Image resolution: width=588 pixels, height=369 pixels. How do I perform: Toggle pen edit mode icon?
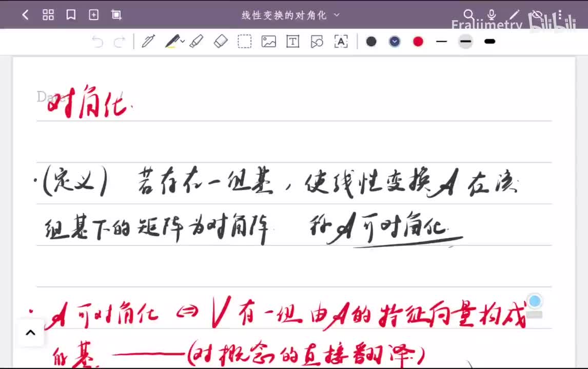515,15
